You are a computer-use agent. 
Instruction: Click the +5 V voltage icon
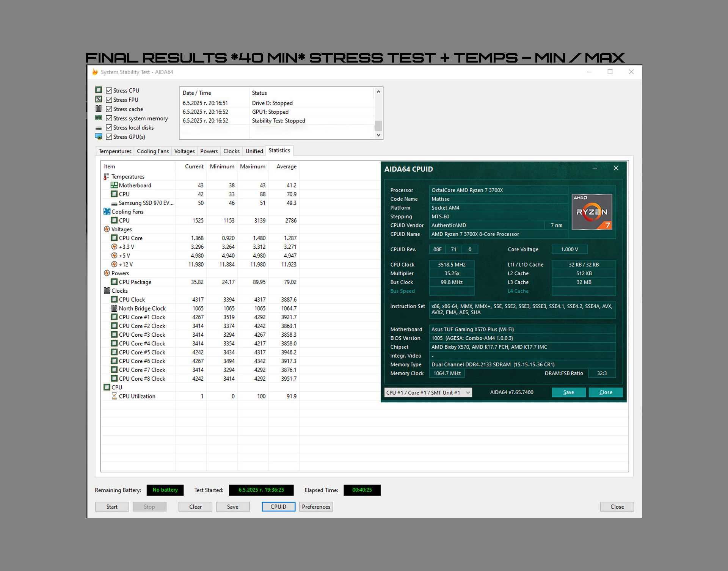(x=114, y=256)
